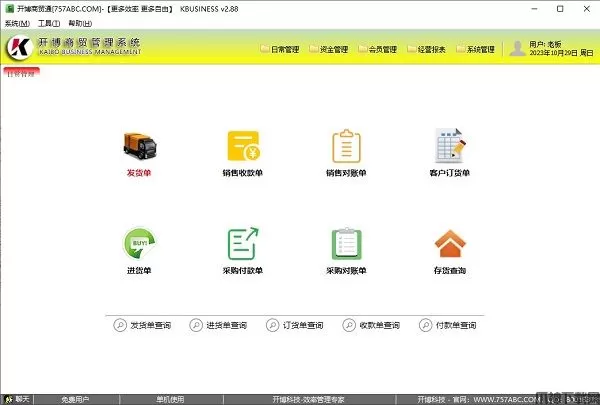Click the date 2023年10月29日 周日
The width and height of the screenshot is (600, 405).
tap(561, 53)
